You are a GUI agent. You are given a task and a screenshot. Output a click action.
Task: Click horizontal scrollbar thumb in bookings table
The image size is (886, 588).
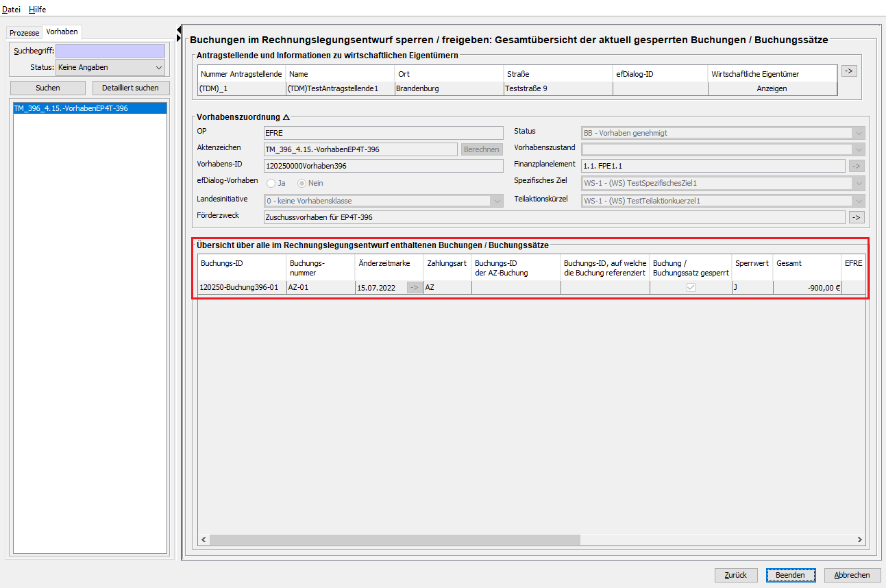point(395,540)
